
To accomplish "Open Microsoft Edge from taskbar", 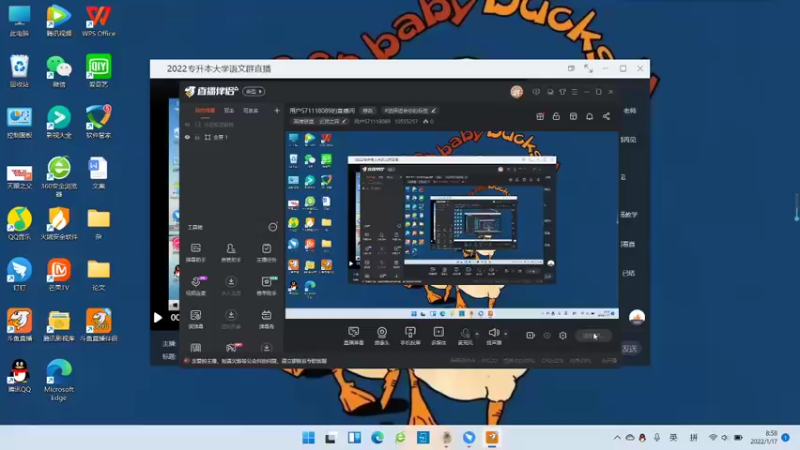I will point(377,438).
